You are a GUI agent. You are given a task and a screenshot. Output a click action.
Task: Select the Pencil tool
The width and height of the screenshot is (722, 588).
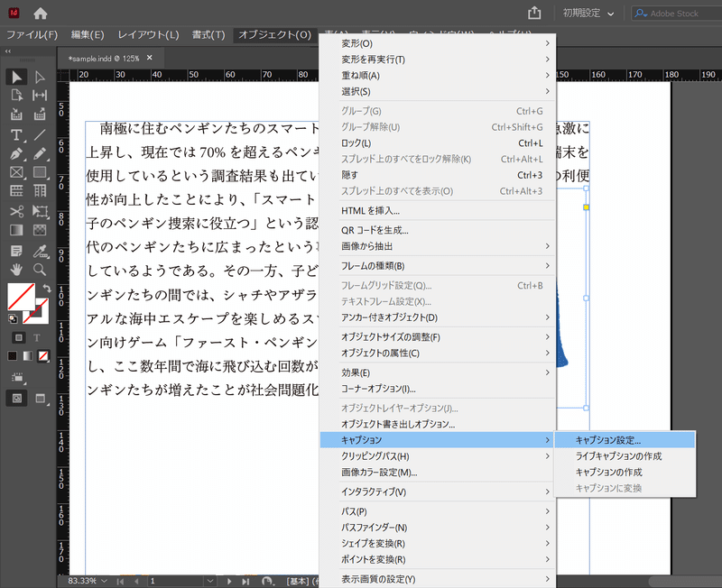coord(40,153)
